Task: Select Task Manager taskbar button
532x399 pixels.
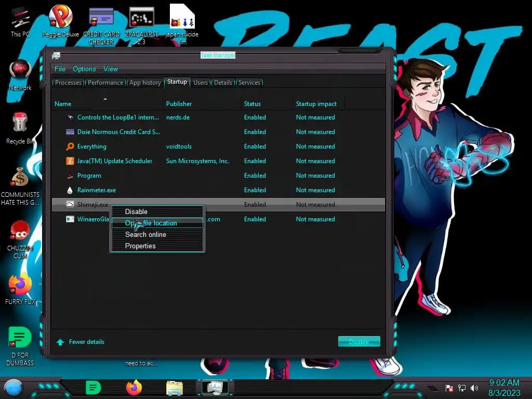Action: pos(215,388)
